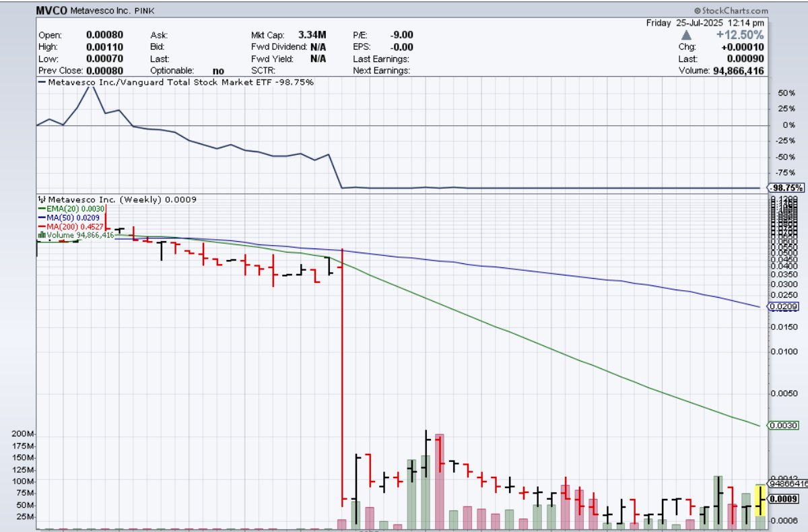
Task: Click the 0.0209 MA(50) price axis tag
Action: coord(785,306)
